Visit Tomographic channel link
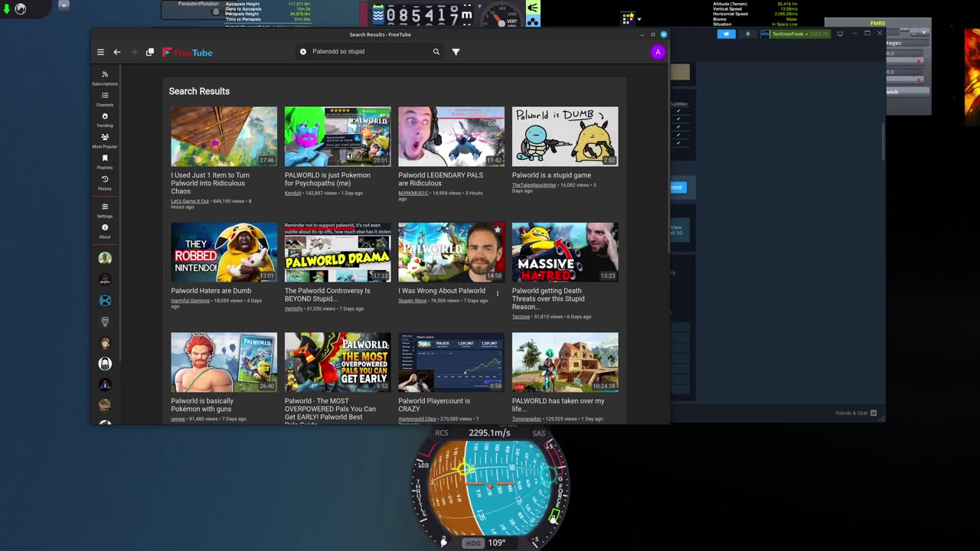980x551 pixels. pyautogui.click(x=527, y=419)
